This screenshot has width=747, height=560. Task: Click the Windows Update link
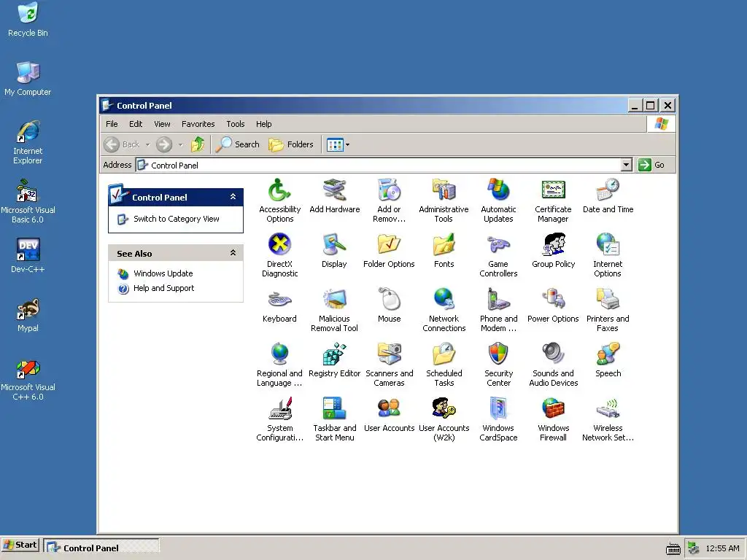pos(163,273)
